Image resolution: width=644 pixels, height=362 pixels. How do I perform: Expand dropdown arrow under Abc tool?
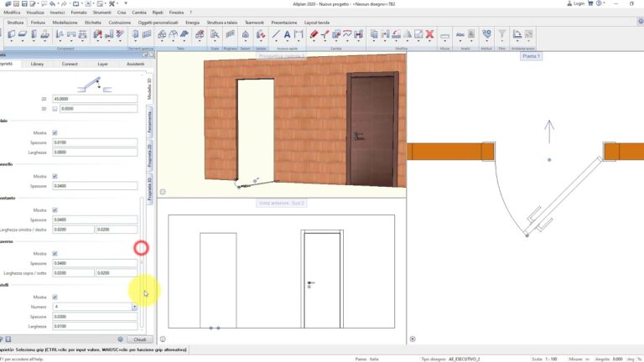pyautogui.click(x=460, y=41)
